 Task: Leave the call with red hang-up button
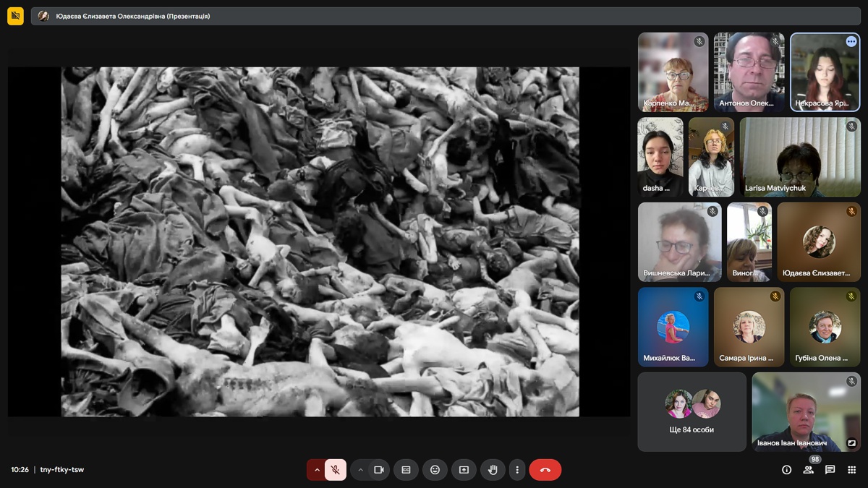[545, 470]
